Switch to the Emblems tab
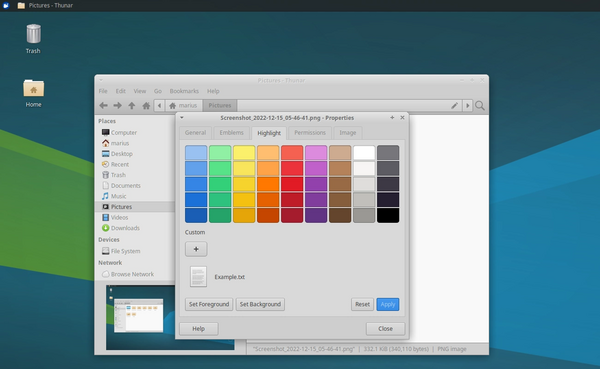 [x=232, y=133]
